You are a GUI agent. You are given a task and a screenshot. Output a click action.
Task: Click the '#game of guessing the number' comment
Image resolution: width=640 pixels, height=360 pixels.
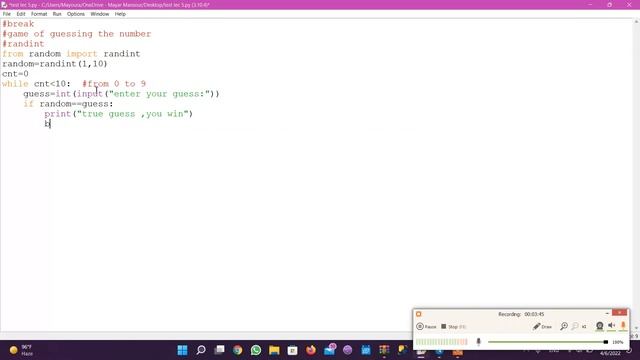tap(76, 34)
